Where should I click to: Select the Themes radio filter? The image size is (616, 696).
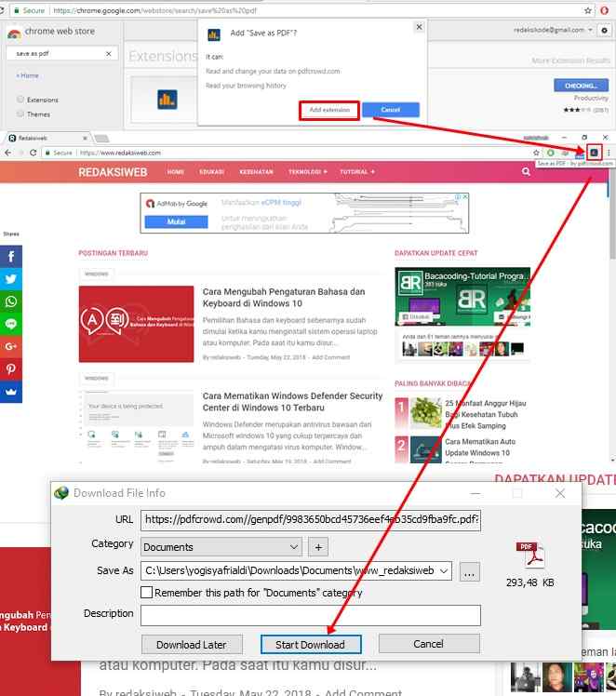click(x=20, y=114)
